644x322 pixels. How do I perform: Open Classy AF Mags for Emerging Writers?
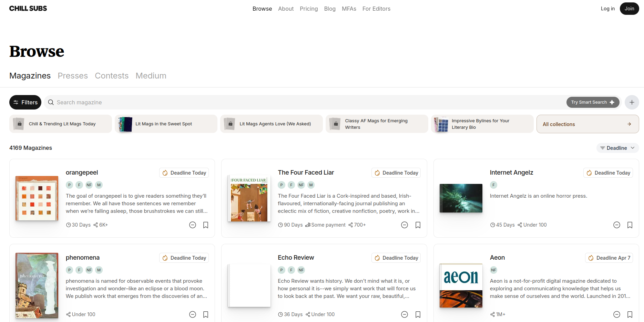pos(377,124)
